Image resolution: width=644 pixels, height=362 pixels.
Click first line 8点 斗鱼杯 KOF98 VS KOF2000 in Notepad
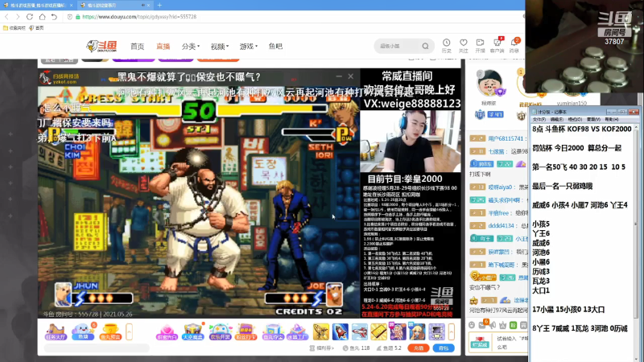click(x=581, y=129)
